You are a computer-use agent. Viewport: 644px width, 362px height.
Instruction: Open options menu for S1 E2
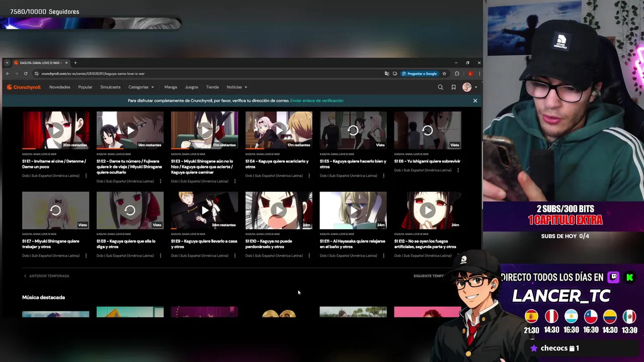[x=160, y=181]
